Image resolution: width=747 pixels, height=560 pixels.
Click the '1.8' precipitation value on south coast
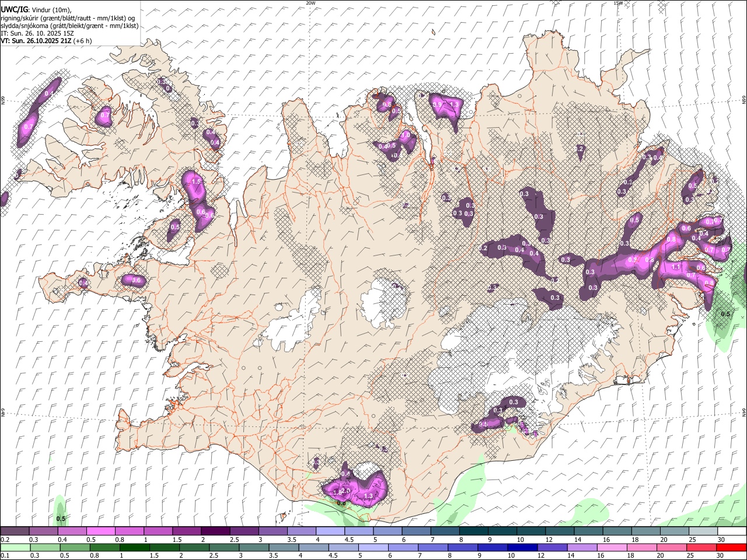(x=337, y=493)
